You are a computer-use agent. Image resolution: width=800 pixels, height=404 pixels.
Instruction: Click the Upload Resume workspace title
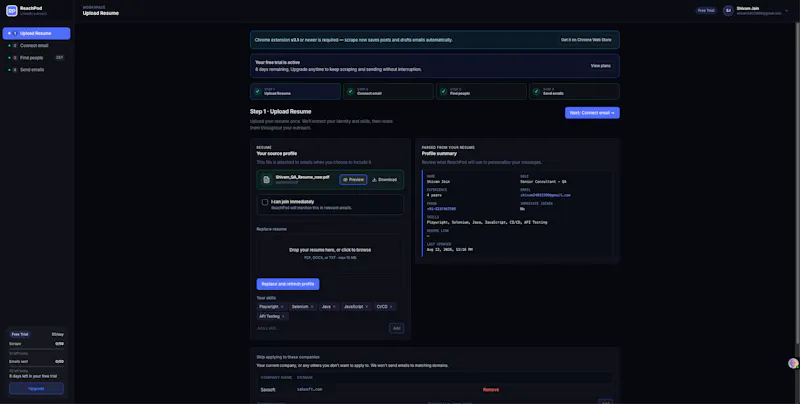[101, 13]
